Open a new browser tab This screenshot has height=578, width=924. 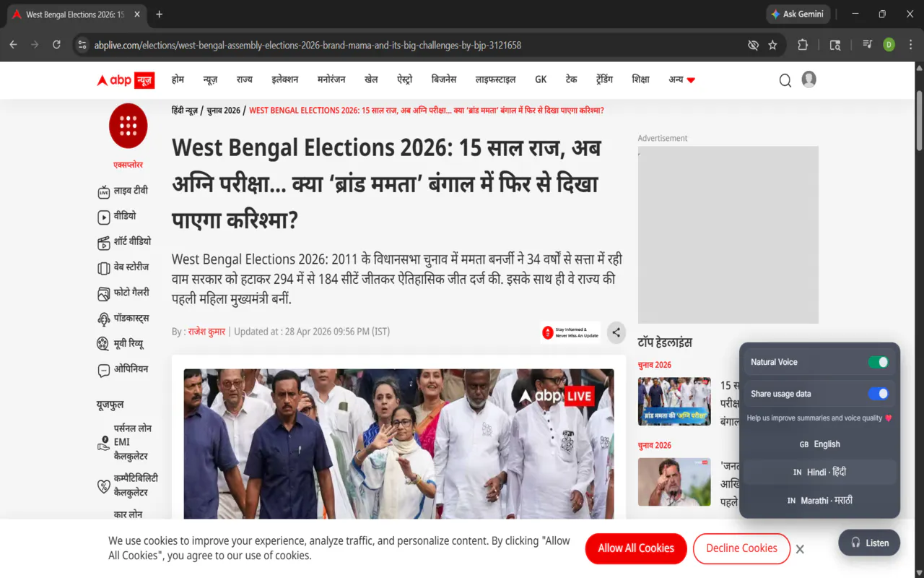[160, 14]
